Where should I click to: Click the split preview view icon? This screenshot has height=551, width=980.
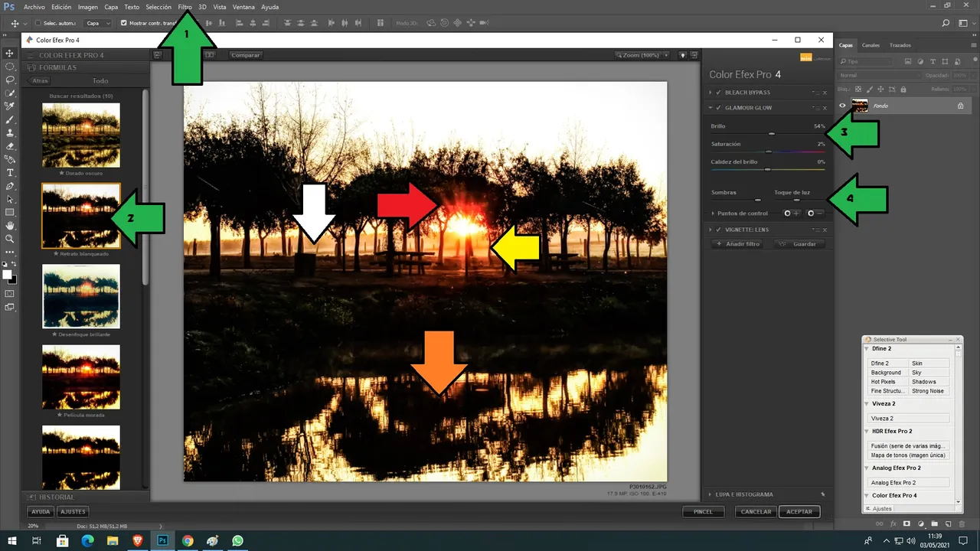(209, 55)
